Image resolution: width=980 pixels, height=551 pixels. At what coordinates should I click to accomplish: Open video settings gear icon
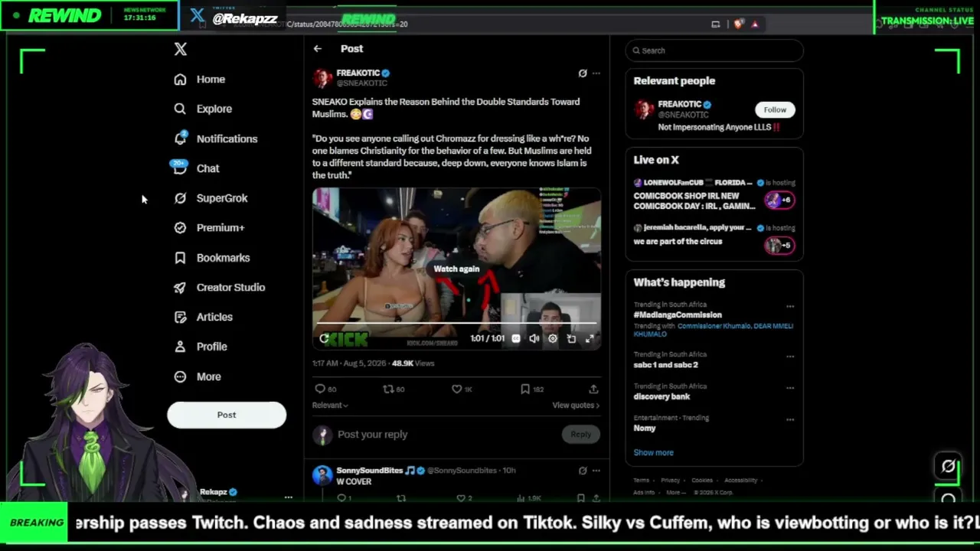point(553,338)
